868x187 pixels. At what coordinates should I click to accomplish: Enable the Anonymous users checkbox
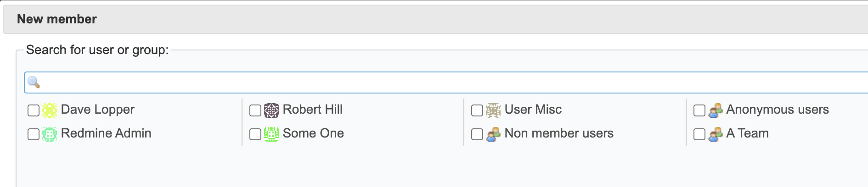699,110
